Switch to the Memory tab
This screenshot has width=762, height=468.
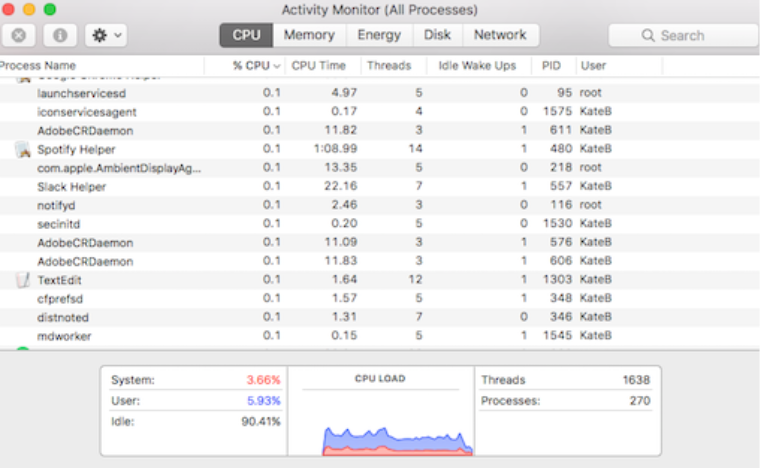point(309,35)
